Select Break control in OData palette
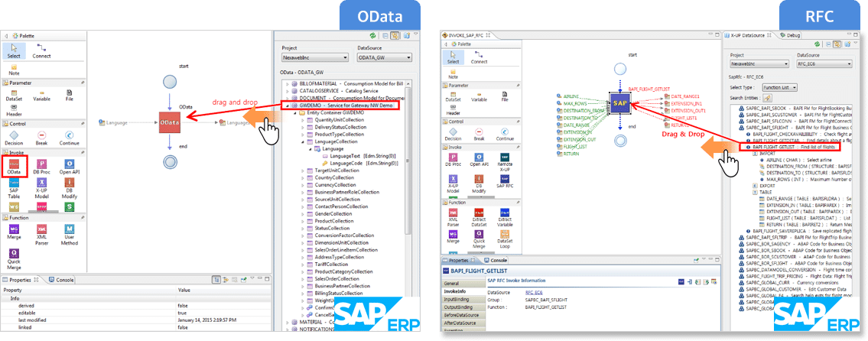 (42, 138)
